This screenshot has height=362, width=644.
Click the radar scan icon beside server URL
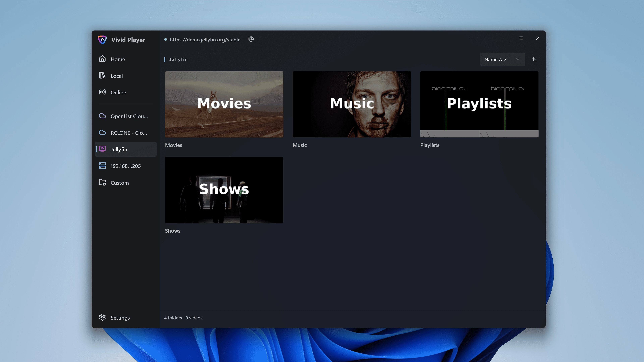click(x=251, y=39)
